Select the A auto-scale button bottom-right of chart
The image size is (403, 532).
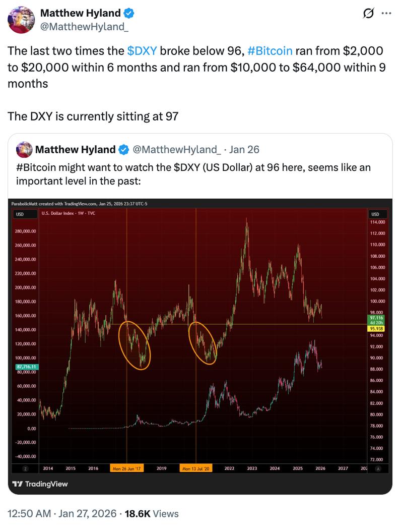(377, 467)
